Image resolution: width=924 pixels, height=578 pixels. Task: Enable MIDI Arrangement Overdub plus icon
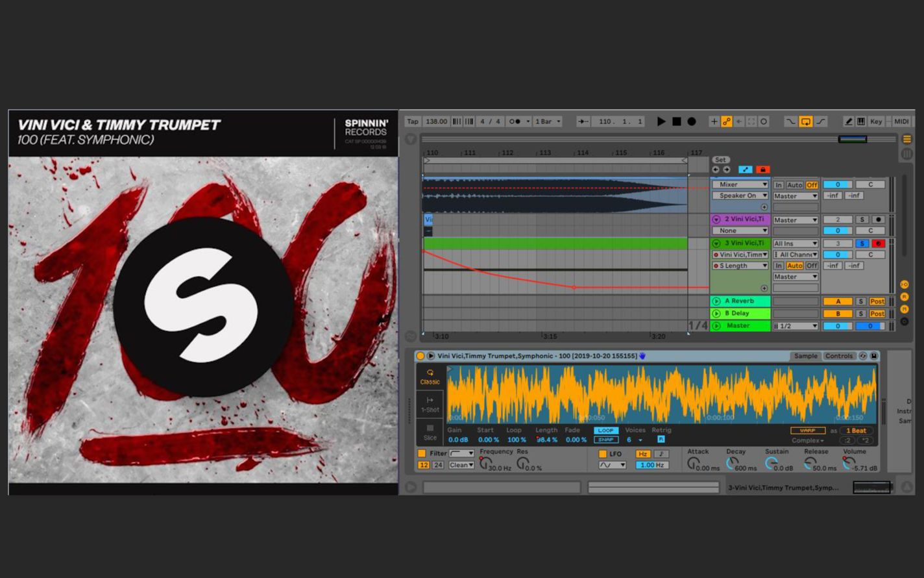714,121
